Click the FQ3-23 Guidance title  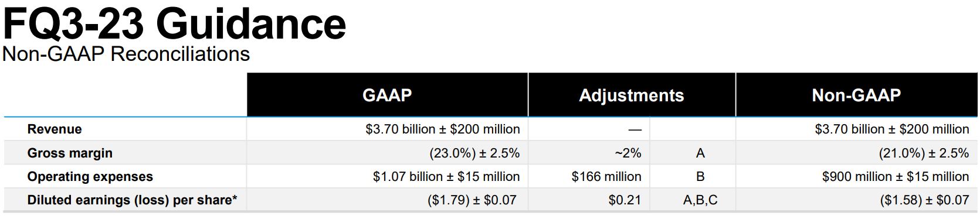click(175, 23)
